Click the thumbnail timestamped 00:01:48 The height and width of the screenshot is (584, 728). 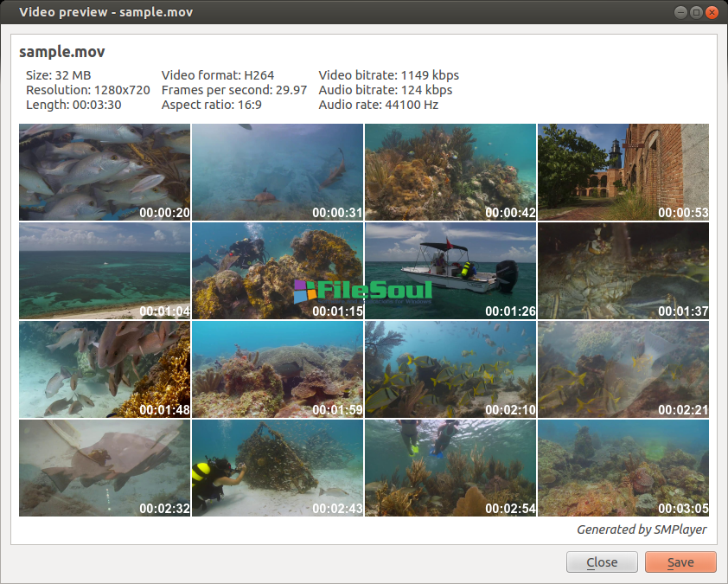click(x=105, y=369)
